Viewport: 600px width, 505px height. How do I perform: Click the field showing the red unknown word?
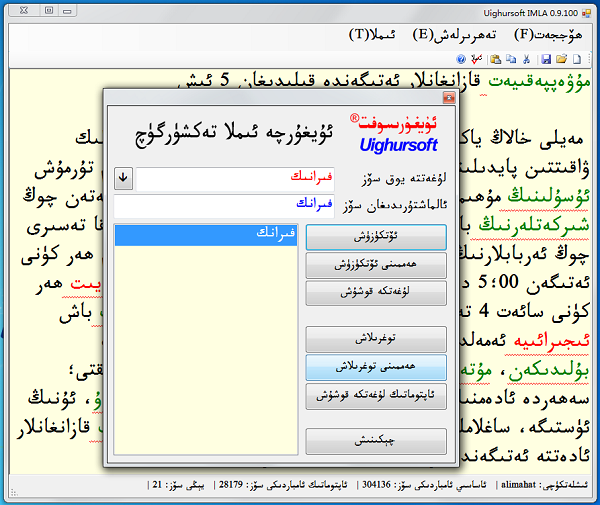235,178
